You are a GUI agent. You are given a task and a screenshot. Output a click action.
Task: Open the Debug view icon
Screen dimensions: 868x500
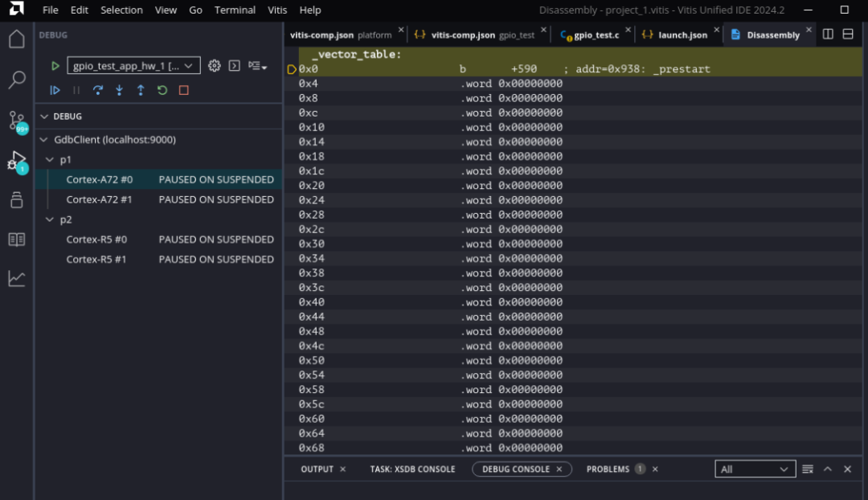(x=17, y=161)
